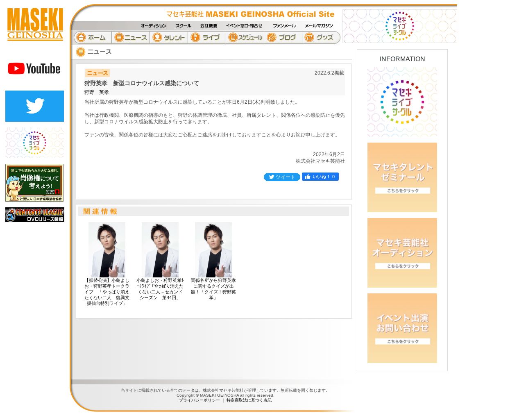Viewport: 526px width, 420px height.
Task: Open the グッズ navigation tab
Action: click(321, 37)
